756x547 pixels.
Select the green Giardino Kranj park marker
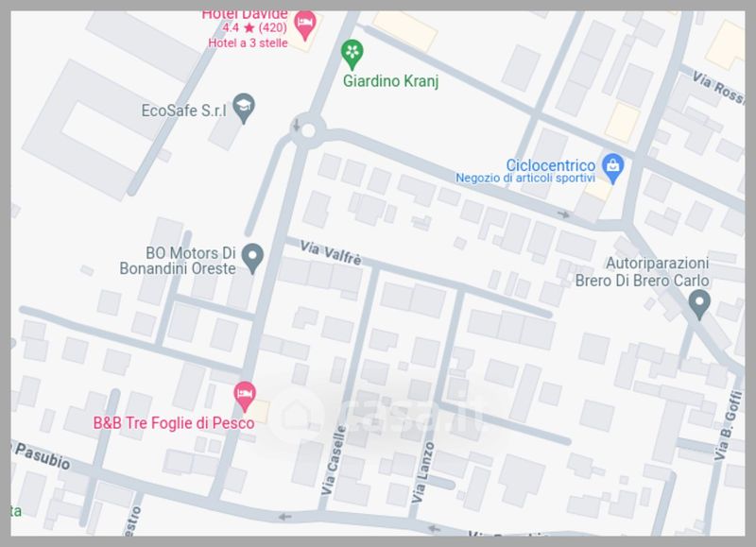coord(352,55)
